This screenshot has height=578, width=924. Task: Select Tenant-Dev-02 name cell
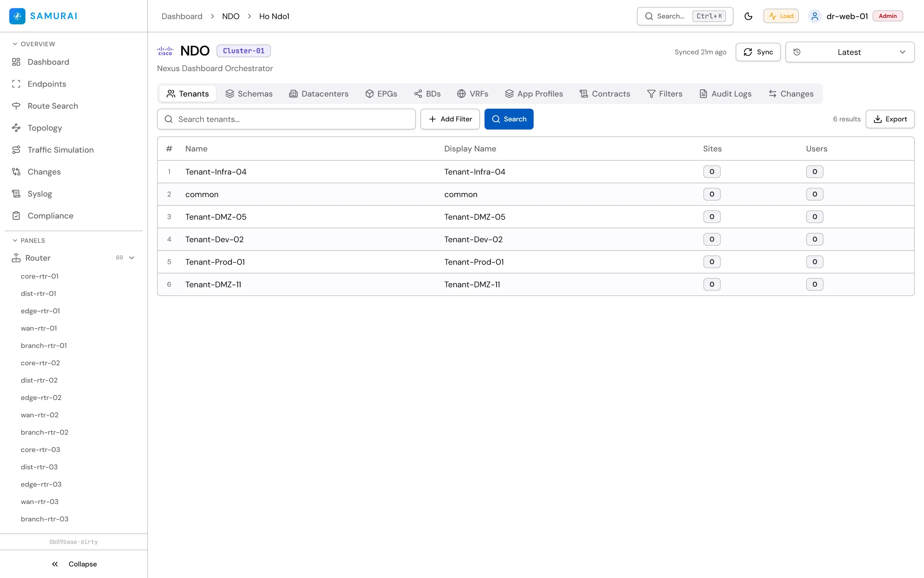[x=214, y=240]
